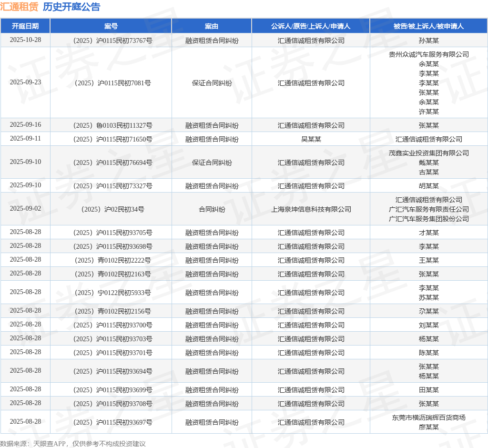The image size is (488, 448).
Task: Click the 汇通租赁 title text
Action: pyautogui.click(x=19, y=7)
